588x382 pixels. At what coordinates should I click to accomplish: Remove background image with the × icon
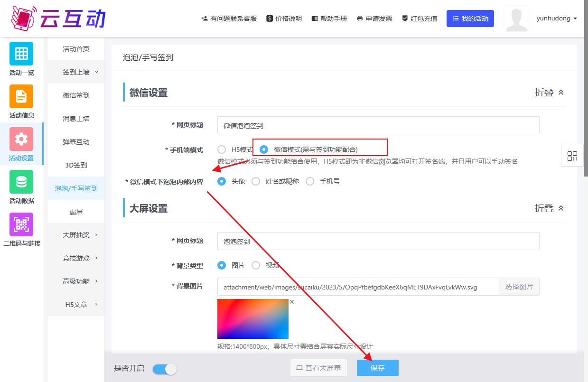292,302
